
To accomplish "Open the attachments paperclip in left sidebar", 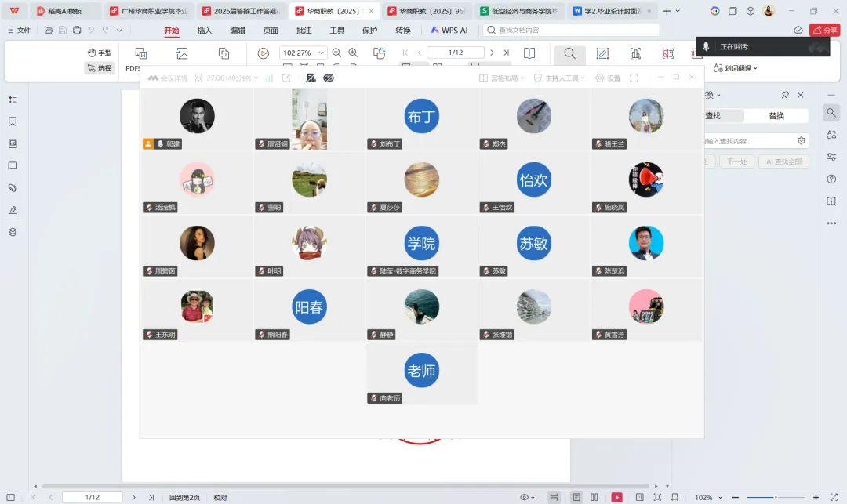I will tap(13, 188).
